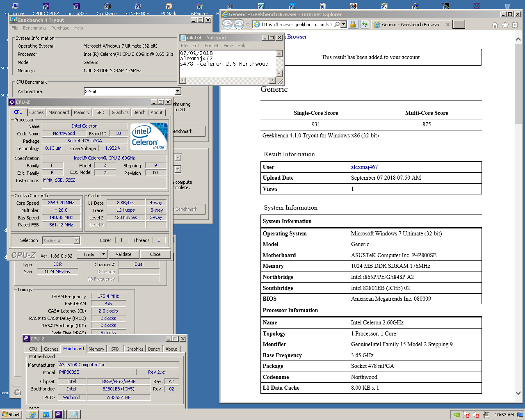Click the IE page scrollbar down arrow
525x420 pixels.
point(518,393)
